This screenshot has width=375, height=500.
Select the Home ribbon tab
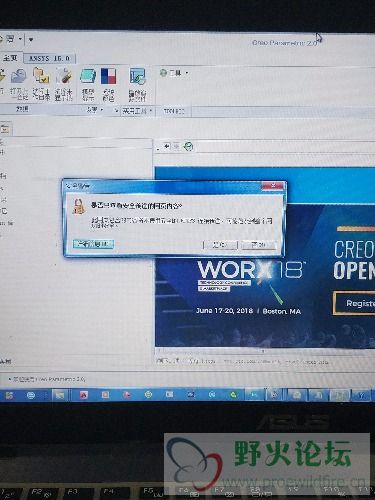click(x=10, y=58)
